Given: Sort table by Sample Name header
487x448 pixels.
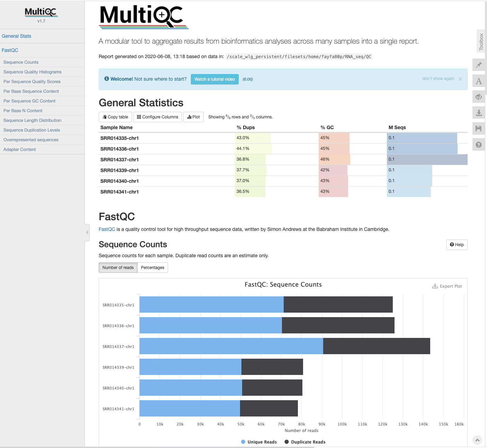Looking at the screenshot, I should 116,127.
